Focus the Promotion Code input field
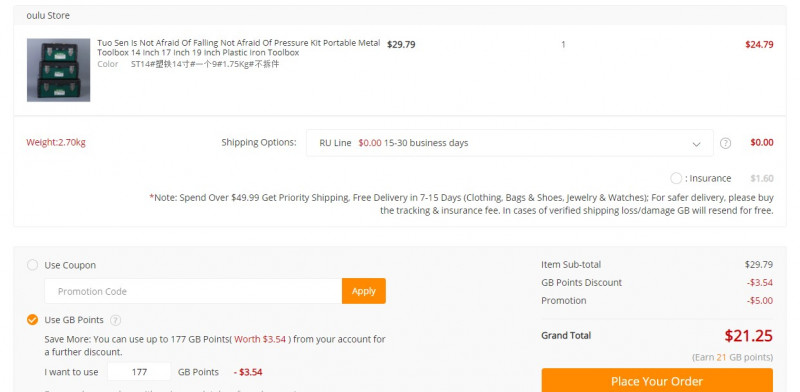Image resolution: width=800 pixels, height=392 pixels. [x=193, y=291]
